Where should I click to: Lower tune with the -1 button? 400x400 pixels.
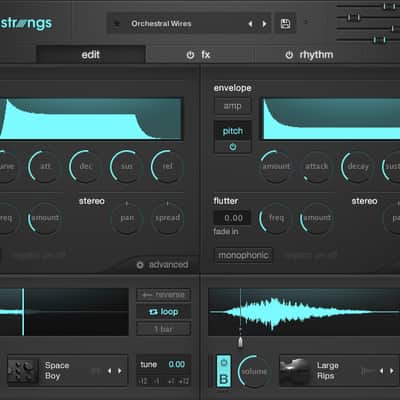point(156,381)
